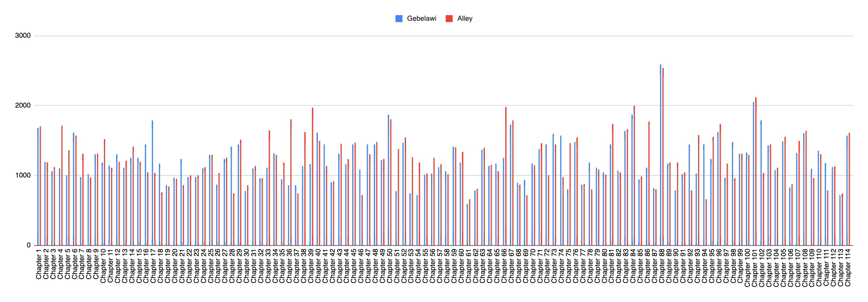Select the red bar for Chapter 101
This screenshot has width=868, height=302.
pyautogui.click(x=756, y=172)
